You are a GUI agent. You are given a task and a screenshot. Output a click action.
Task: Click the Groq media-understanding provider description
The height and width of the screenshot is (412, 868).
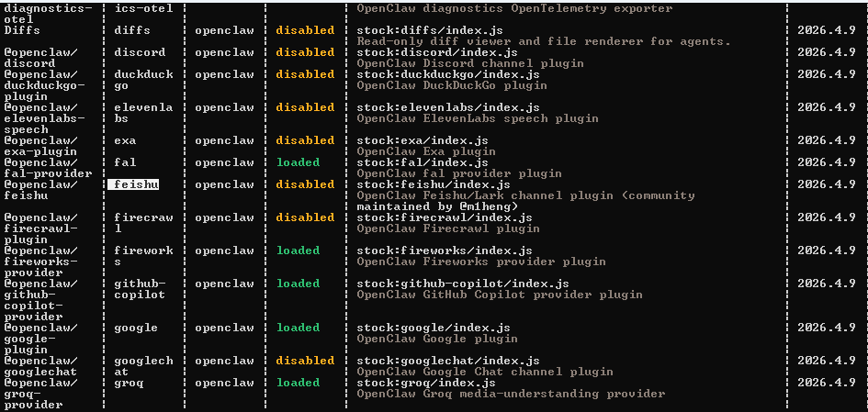[x=510, y=394]
